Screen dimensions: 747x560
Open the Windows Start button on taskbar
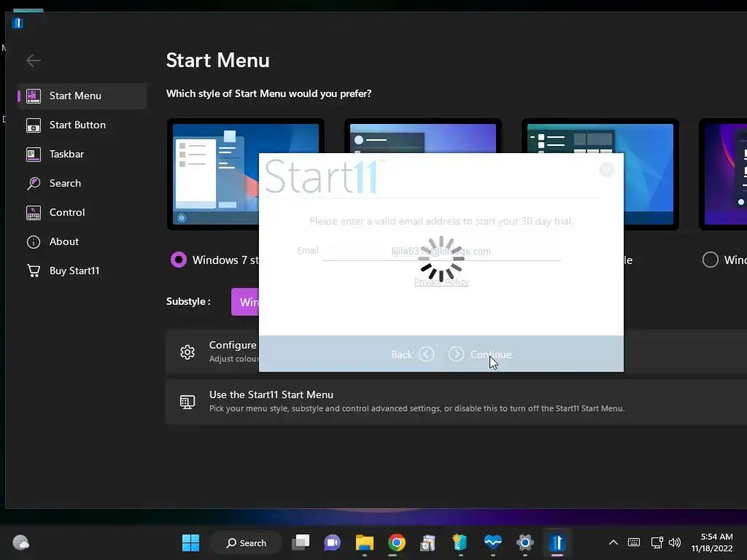190,542
